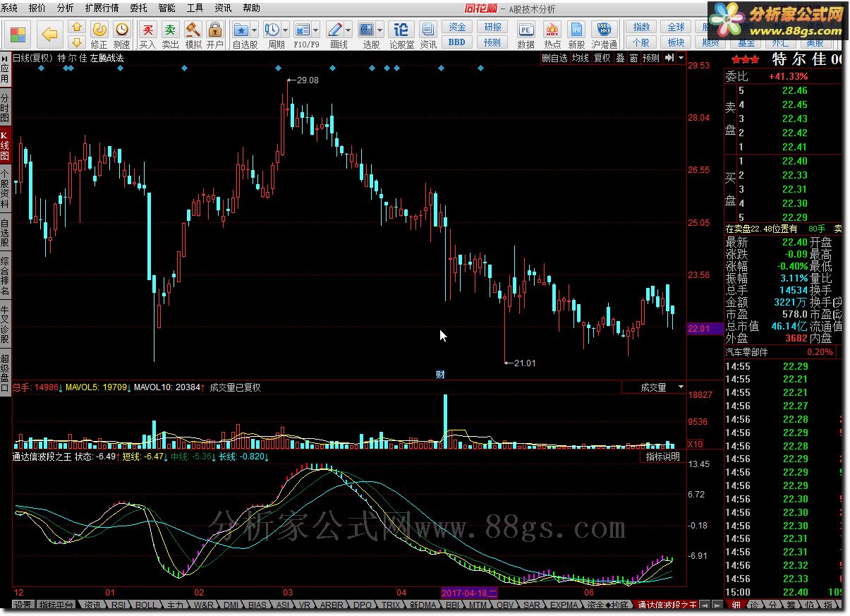Viewport: 850px width, 616px height.
Task: Toggle the 窗 window option
Action: 633,58
